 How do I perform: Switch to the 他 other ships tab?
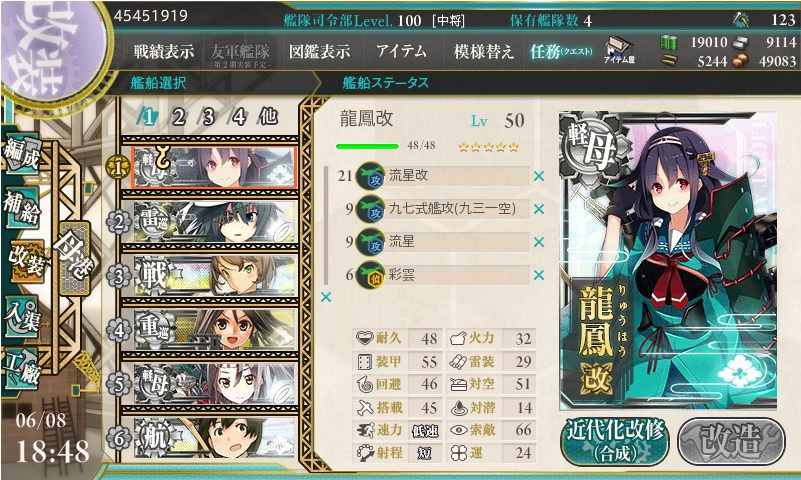268,116
